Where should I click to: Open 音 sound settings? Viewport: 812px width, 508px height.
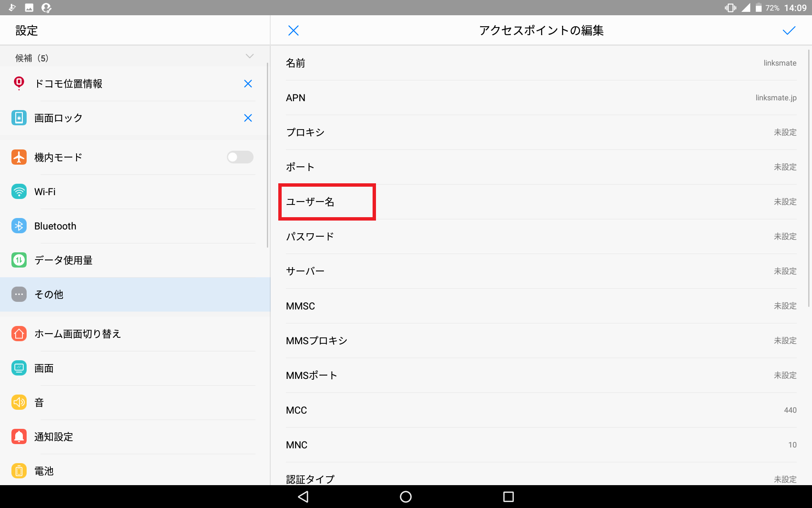click(135, 403)
